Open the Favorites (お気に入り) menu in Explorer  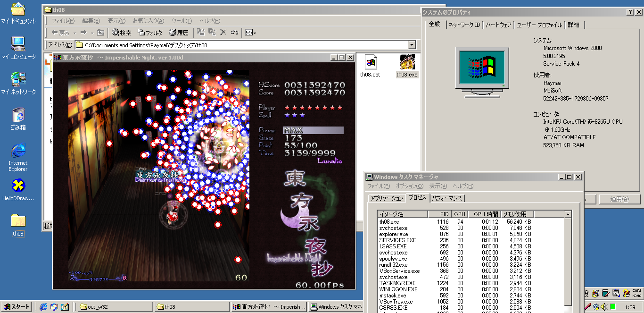pyautogui.click(x=149, y=21)
